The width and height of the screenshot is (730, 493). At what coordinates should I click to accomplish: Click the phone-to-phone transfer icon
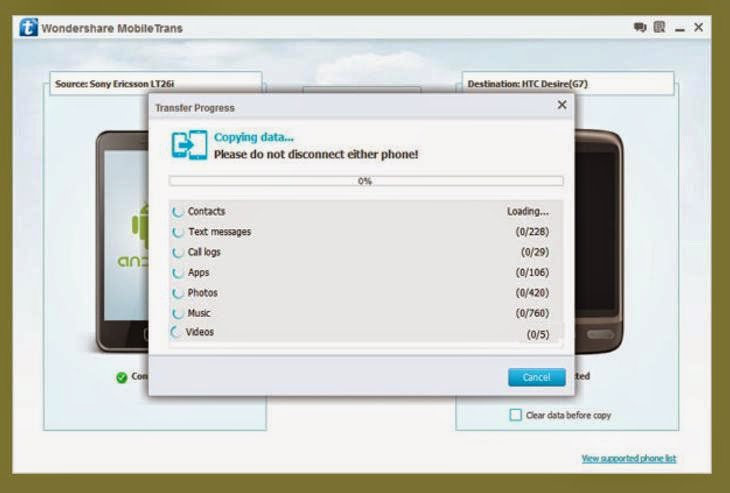pos(189,145)
